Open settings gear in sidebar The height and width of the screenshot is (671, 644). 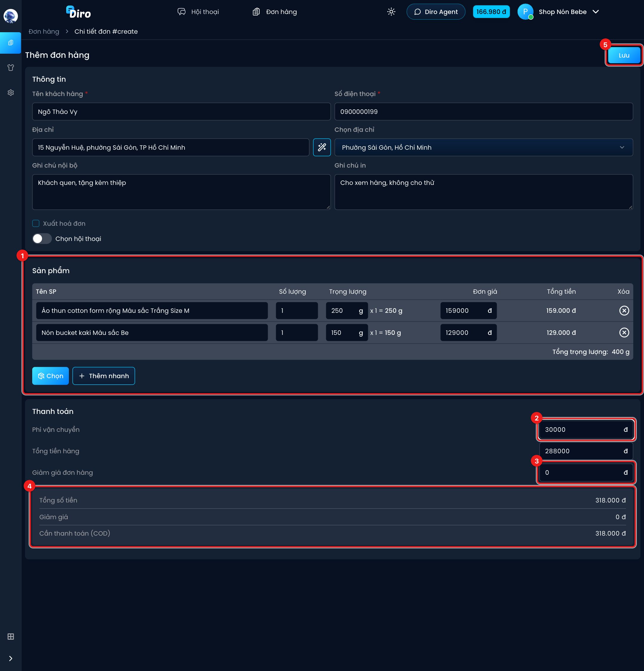[x=11, y=93]
